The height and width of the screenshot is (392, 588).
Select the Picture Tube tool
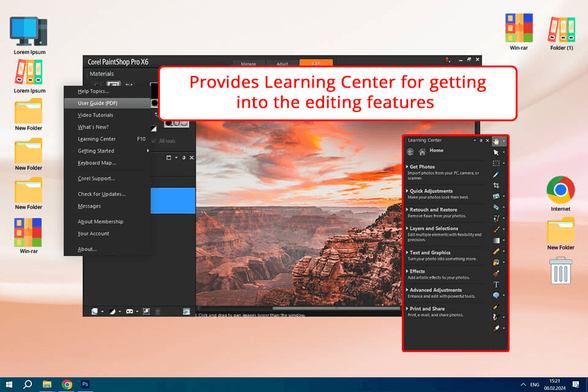click(x=496, y=262)
